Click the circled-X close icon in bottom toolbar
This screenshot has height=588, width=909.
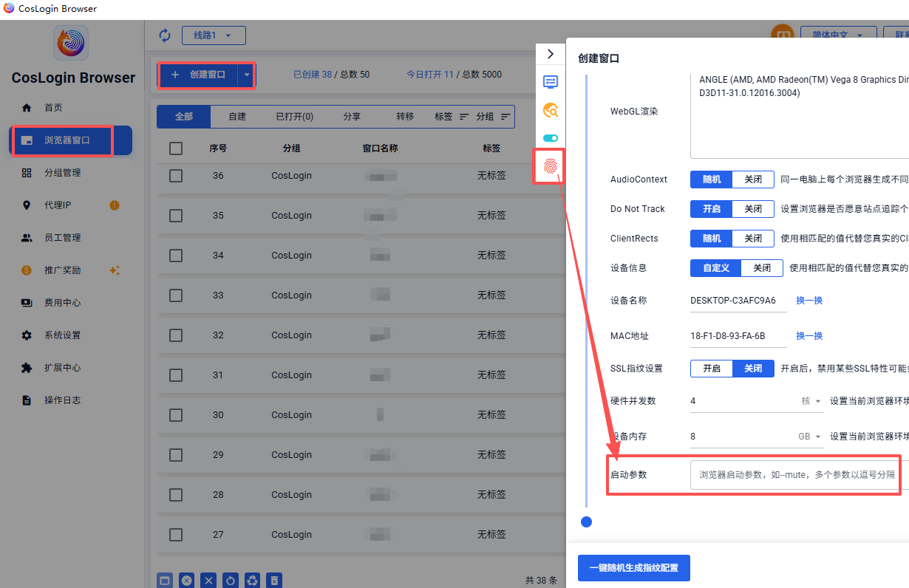(x=187, y=581)
